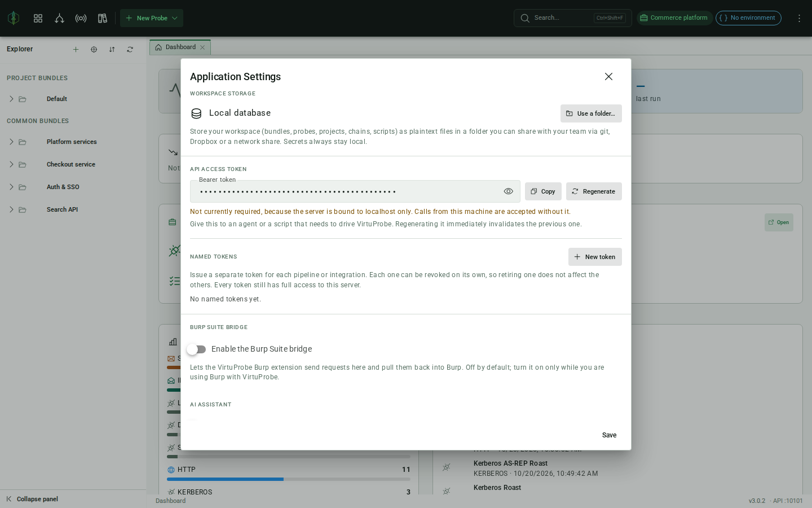Click the API :10101 status text
Image resolution: width=812 pixels, height=508 pixels.
(x=788, y=501)
